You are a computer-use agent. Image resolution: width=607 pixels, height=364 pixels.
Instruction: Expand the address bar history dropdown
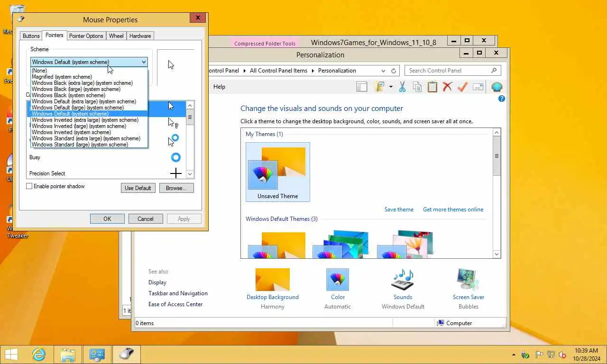pyautogui.click(x=383, y=71)
